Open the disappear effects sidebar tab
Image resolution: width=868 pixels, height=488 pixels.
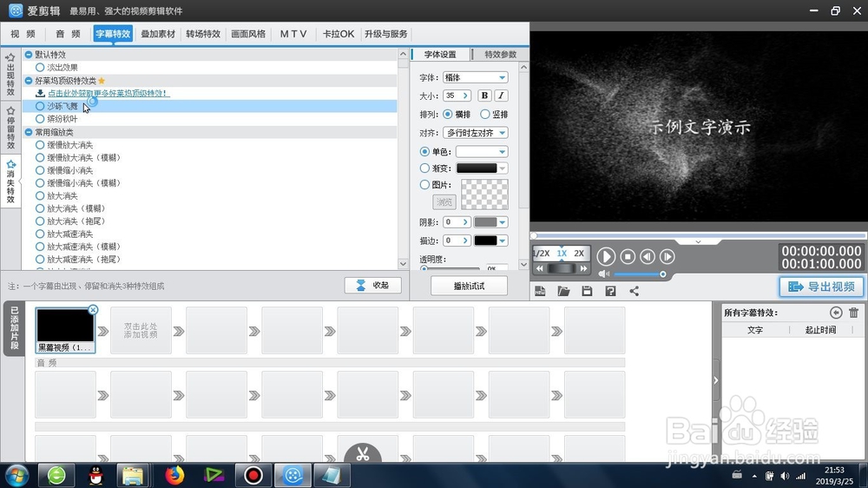click(x=10, y=181)
